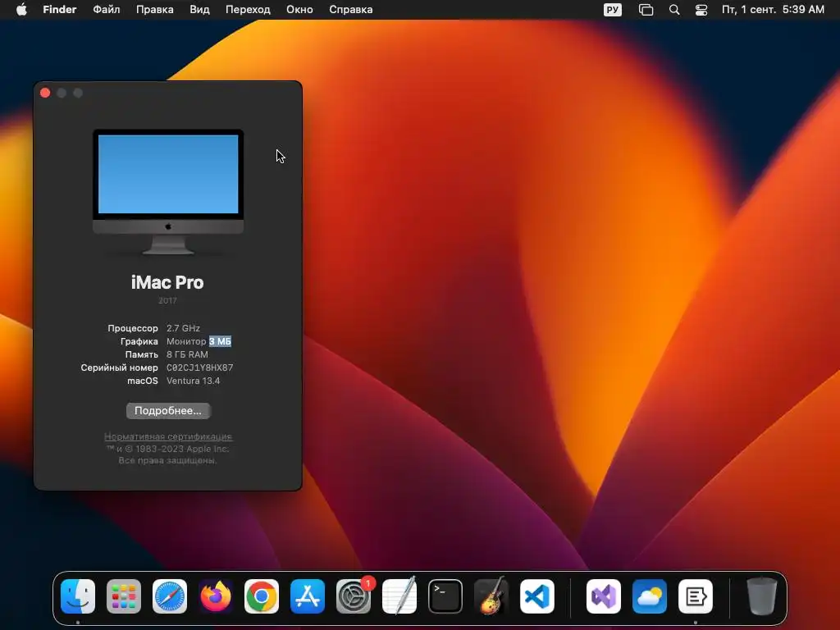Open Google Chrome from the Dock

tap(262, 596)
